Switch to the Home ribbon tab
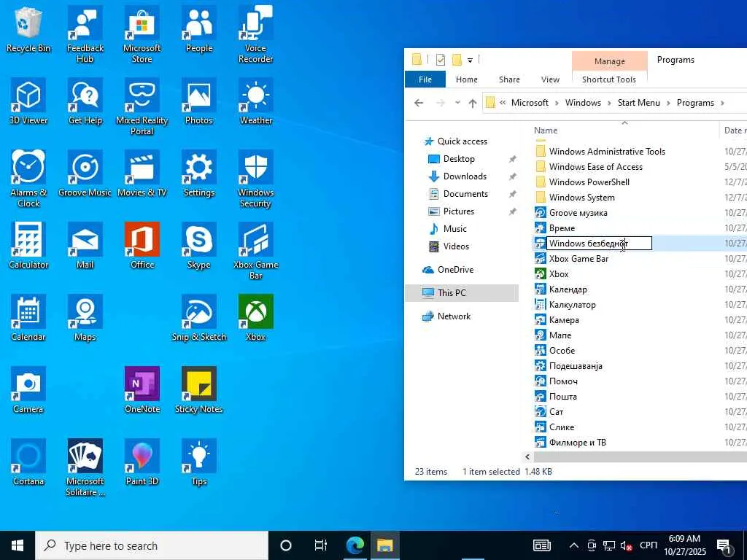Screen dimensions: 747x560 (466, 79)
